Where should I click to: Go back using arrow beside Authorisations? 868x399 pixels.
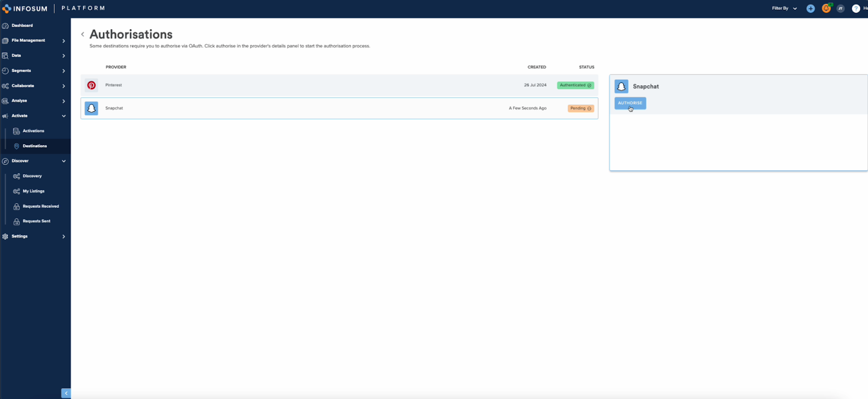(x=82, y=34)
